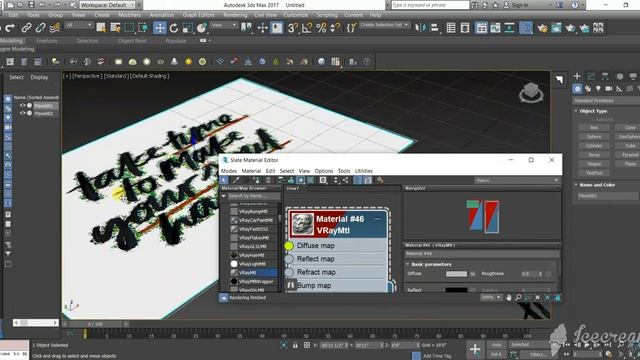Open the Modifiers menu

coord(129,15)
